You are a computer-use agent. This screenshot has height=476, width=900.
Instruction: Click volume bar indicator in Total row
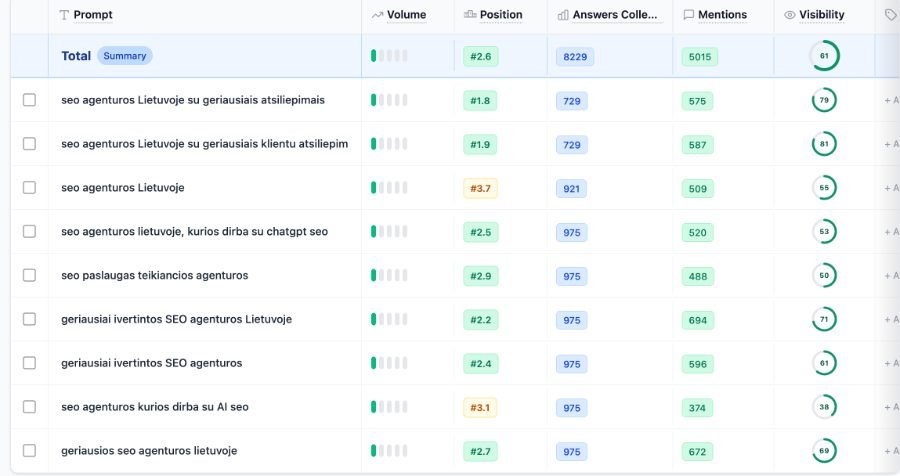coord(389,56)
